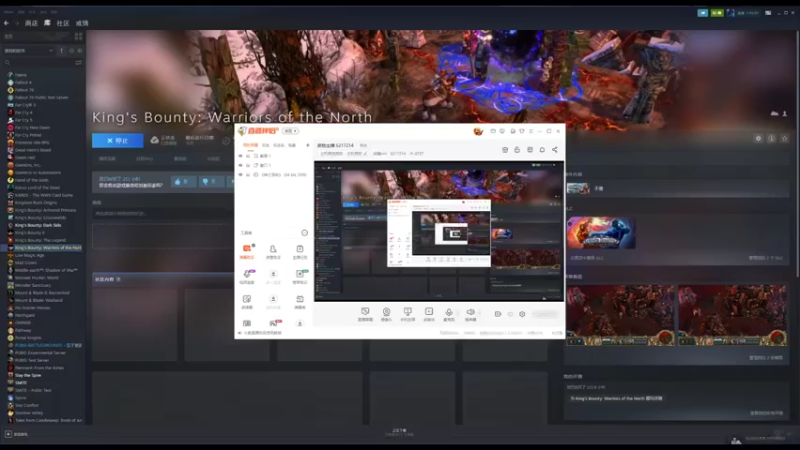Select King's Bounty: Dark Side in library
The image size is (800, 450).
point(38,225)
